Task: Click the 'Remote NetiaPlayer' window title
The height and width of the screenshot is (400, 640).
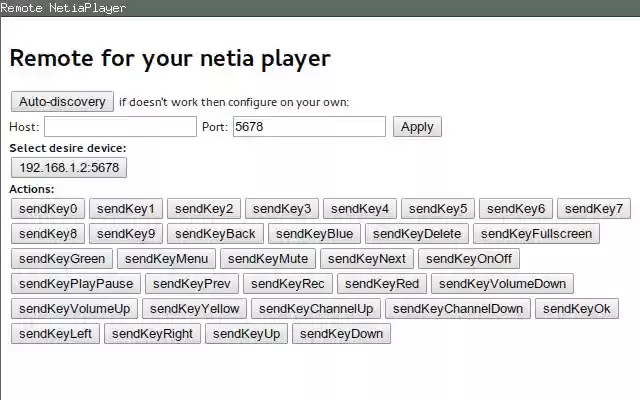Action: coord(63,8)
